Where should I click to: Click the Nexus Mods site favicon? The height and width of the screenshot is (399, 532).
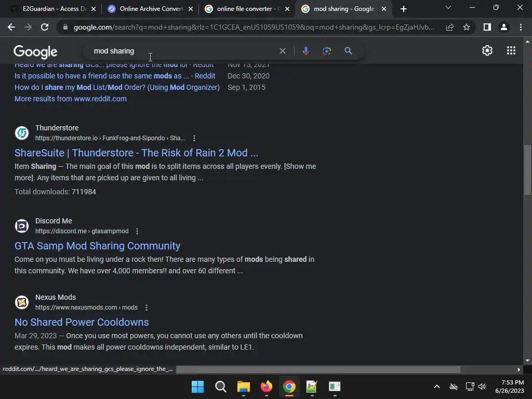click(22, 302)
